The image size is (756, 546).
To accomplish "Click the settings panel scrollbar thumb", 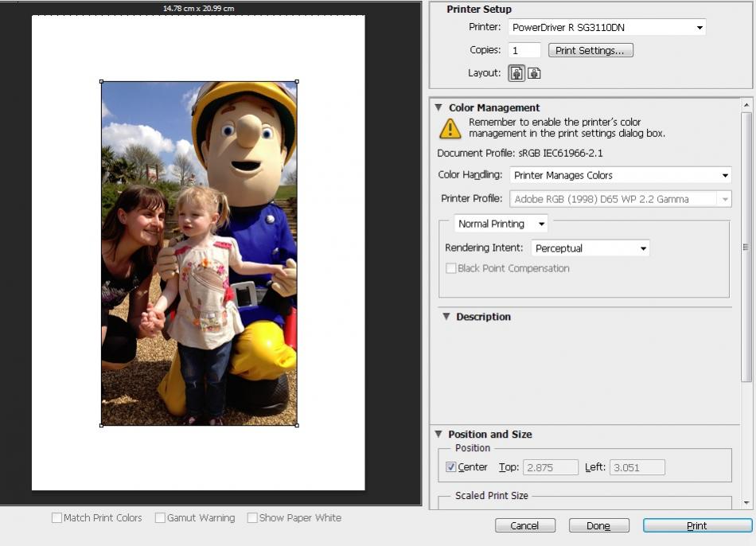I will point(746,247).
